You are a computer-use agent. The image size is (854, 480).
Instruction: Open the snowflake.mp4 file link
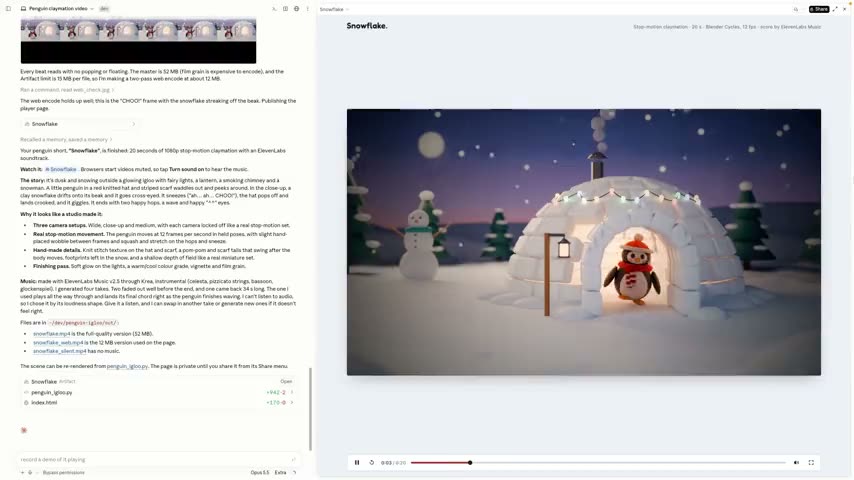(x=51, y=334)
